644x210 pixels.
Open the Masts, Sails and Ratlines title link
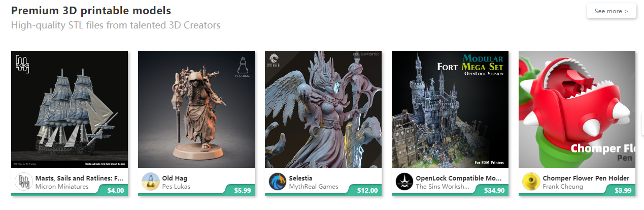point(80,178)
